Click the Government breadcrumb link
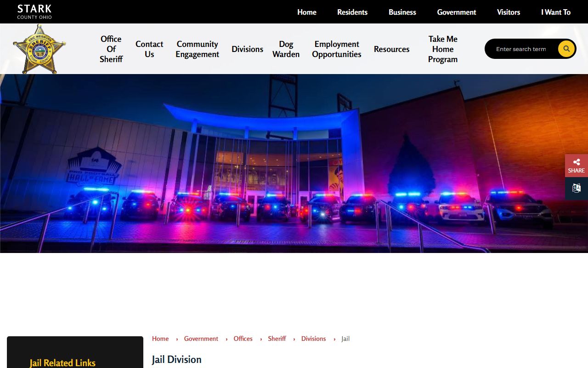Image resolution: width=588 pixels, height=368 pixels. [201, 339]
